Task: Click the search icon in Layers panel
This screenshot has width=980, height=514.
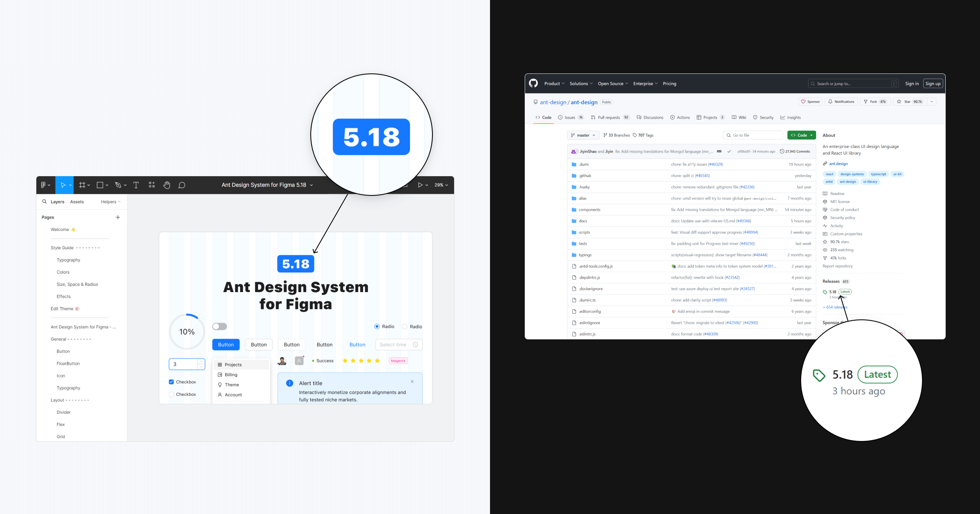Action: 45,202
